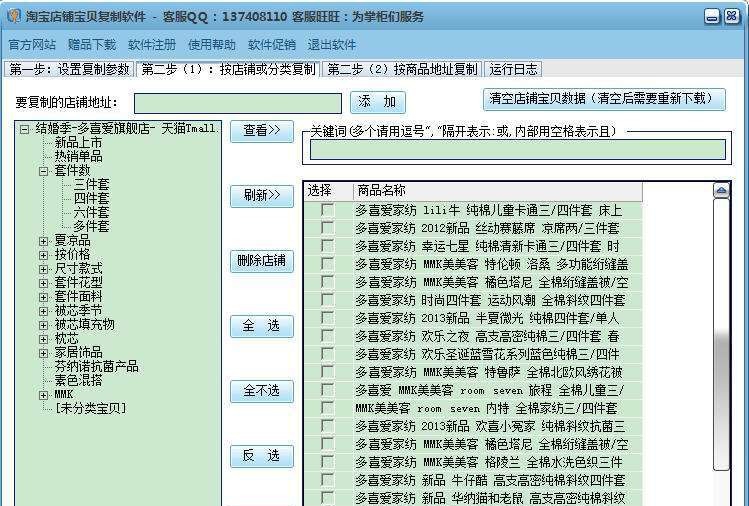Expand the 被芯季节 tree node
This screenshot has height=506, width=749.
pos(43,311)
